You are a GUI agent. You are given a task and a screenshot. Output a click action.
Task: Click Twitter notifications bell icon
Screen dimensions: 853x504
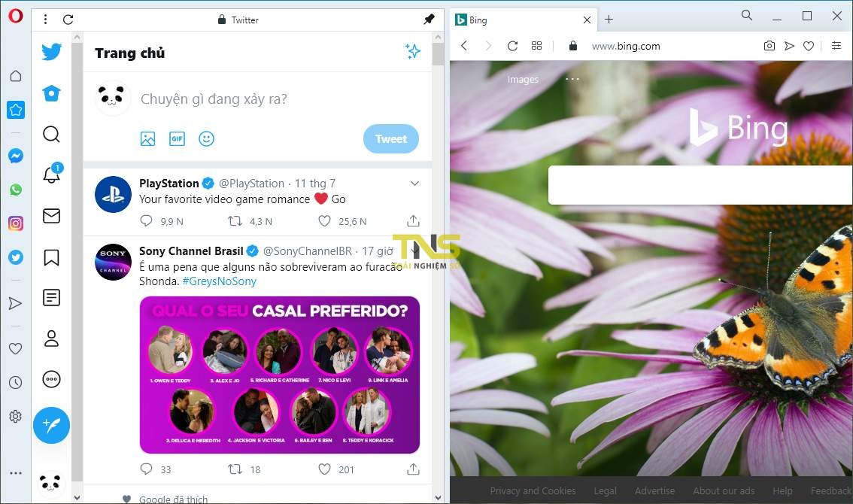(52, 175)
